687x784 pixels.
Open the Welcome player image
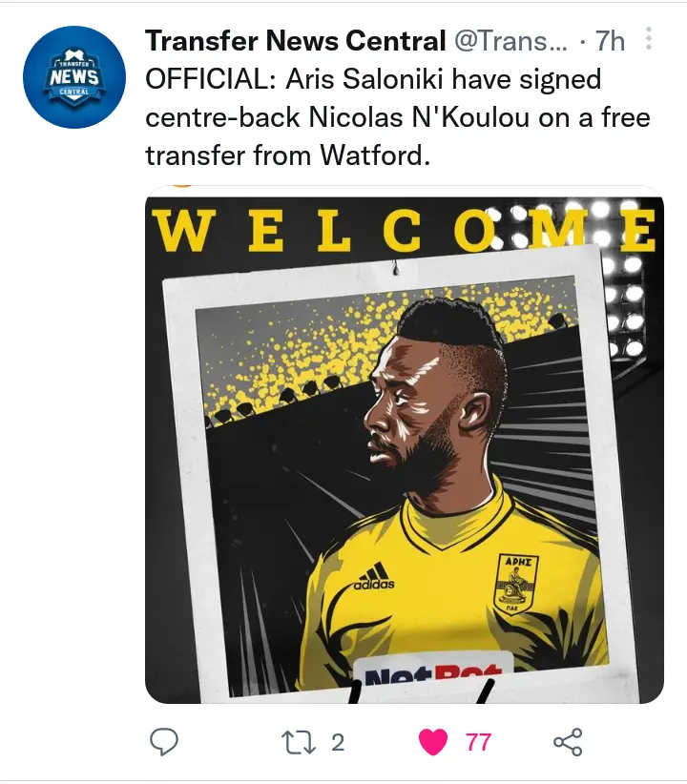405,444
